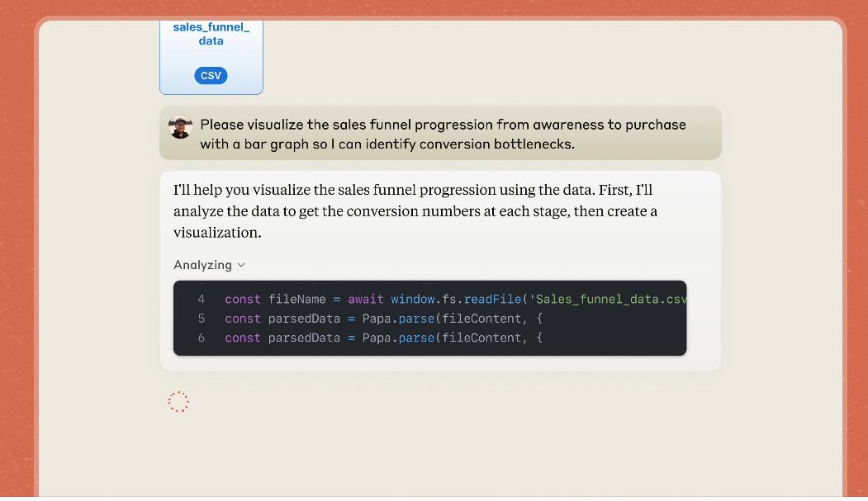Click line number 5 in code block

201,318
